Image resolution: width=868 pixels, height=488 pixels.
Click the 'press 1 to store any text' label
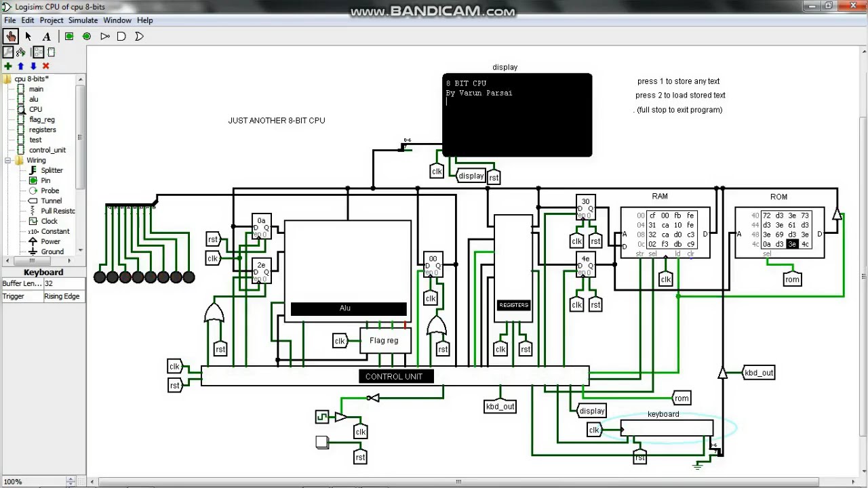(678, 81)
